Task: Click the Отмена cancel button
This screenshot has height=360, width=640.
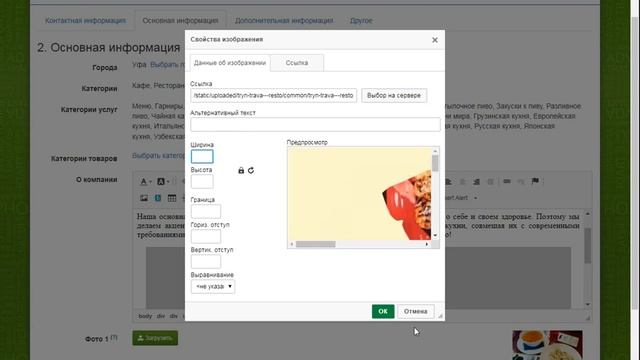Action: 416,311
